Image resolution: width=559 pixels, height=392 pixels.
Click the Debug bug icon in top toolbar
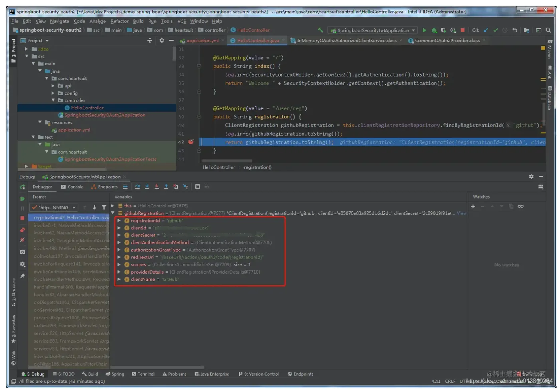pyautogui.click(x=434, y=30)
